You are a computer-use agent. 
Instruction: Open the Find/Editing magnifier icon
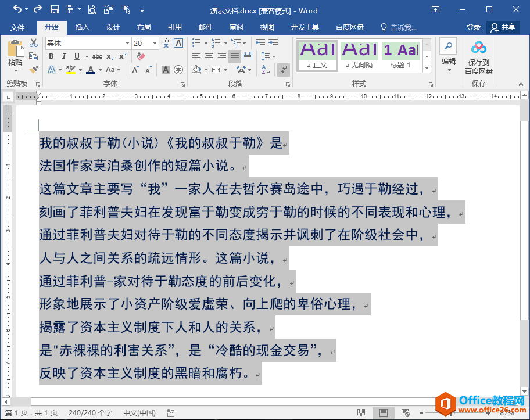click(448, 46)
